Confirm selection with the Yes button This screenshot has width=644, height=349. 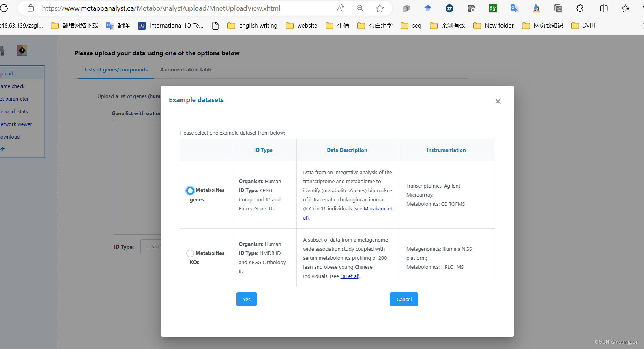pyautogui.click(x=247, y=299)
